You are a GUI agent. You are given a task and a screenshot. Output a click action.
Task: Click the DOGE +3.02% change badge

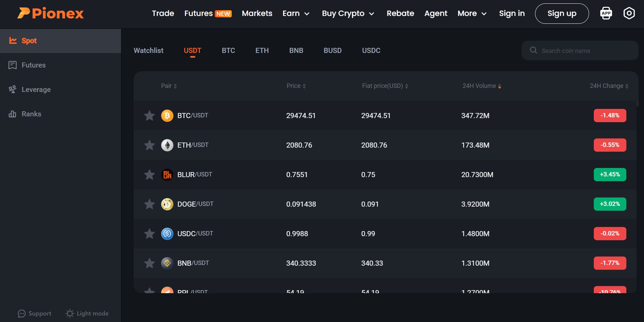[610, 204]
